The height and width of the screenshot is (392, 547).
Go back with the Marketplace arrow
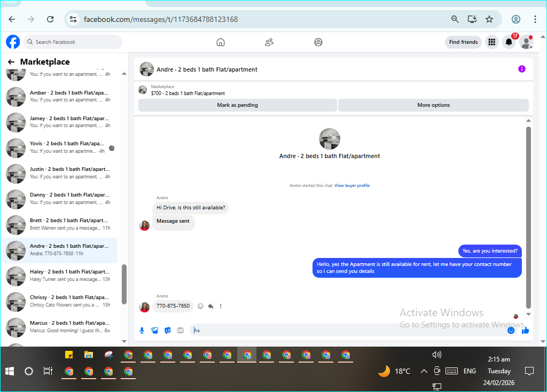point(11,62)
